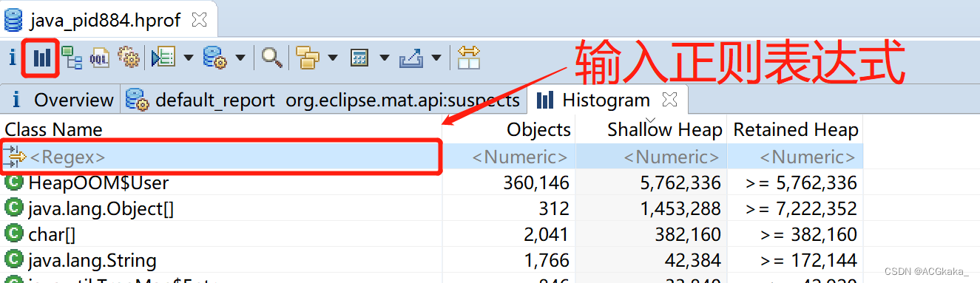This screenshot has width=980, height=283.
Task: Select the char[] class row
Action: [x=431, y=234]
